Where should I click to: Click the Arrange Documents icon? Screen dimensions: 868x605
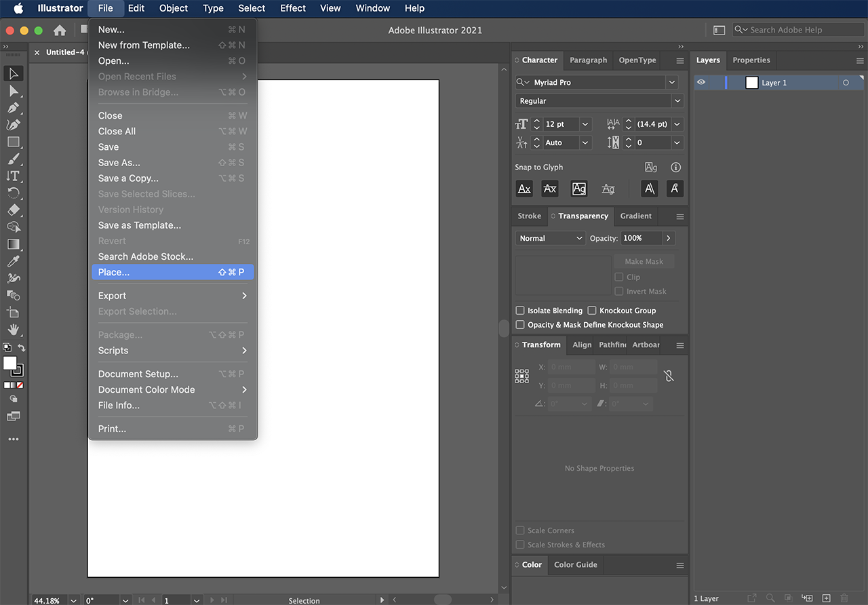point(719,30)
